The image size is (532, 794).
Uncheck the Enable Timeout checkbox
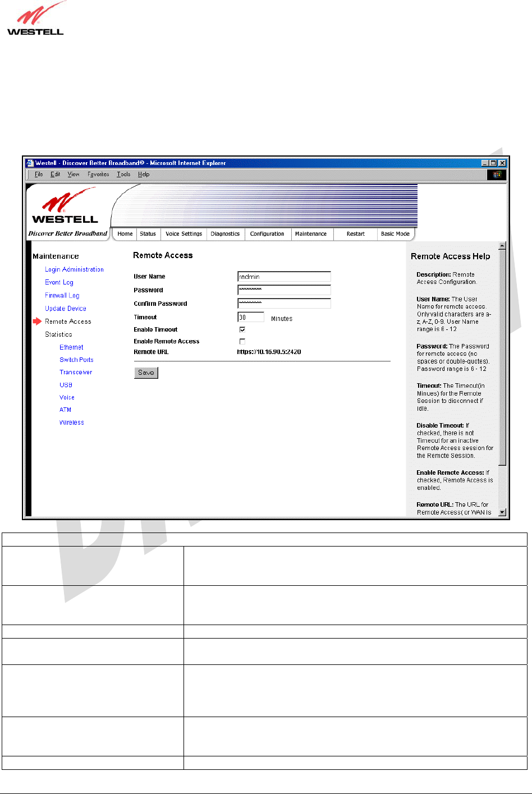242,330
